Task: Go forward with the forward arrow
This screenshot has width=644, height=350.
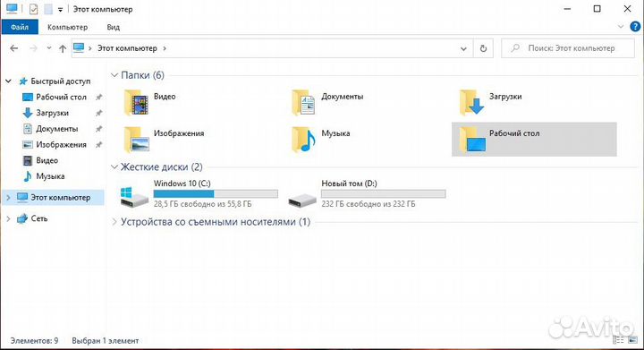Action: pos(33,48)
